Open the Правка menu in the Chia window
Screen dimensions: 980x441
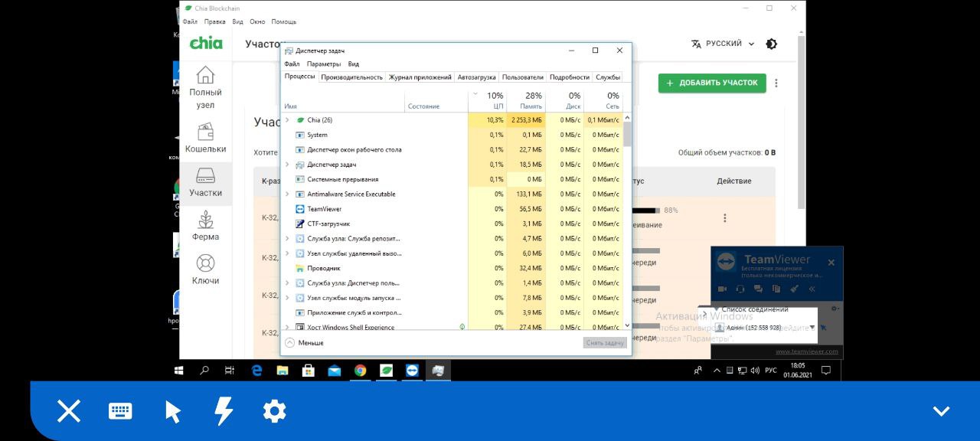tap(215, 21)
